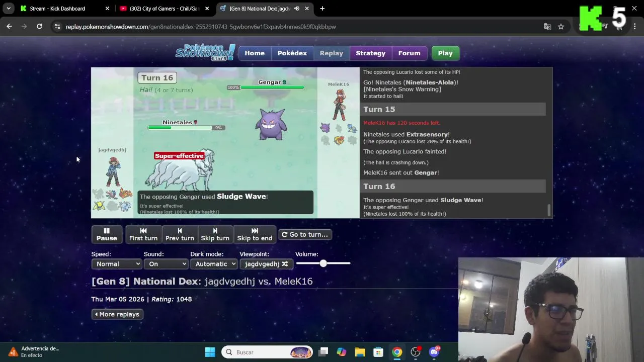Viewport: 644px width, 362px height.
Task: Click the Turn 15 log header
Action: pyautogui.click(x=453, y=109)
